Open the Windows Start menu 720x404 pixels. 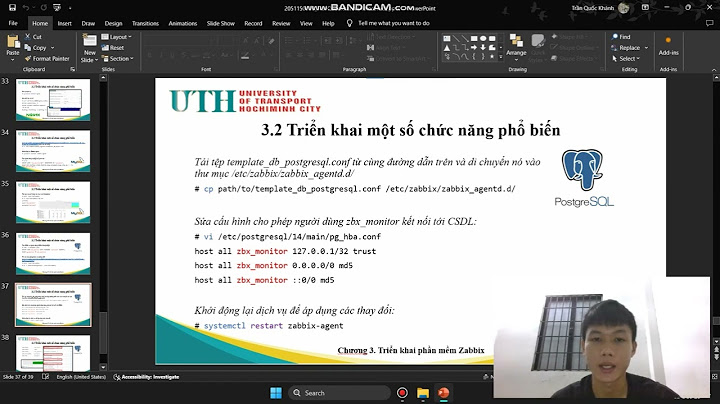276,393
